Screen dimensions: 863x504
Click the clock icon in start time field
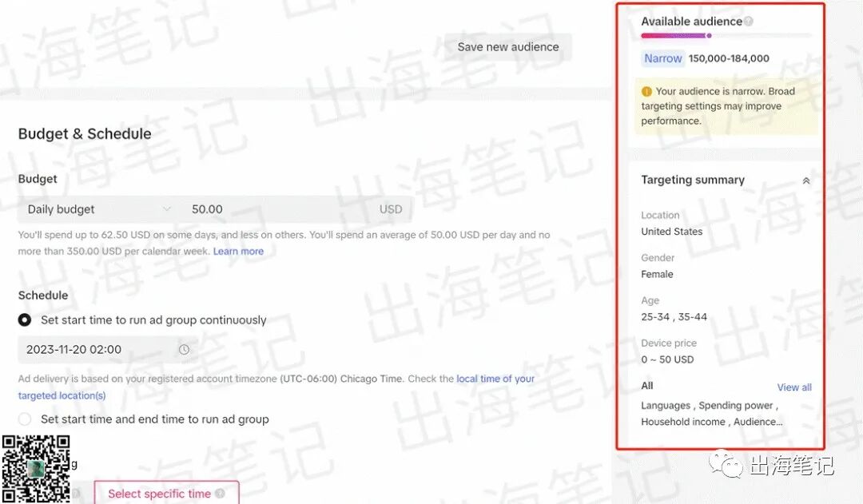(x=183, y=349)
